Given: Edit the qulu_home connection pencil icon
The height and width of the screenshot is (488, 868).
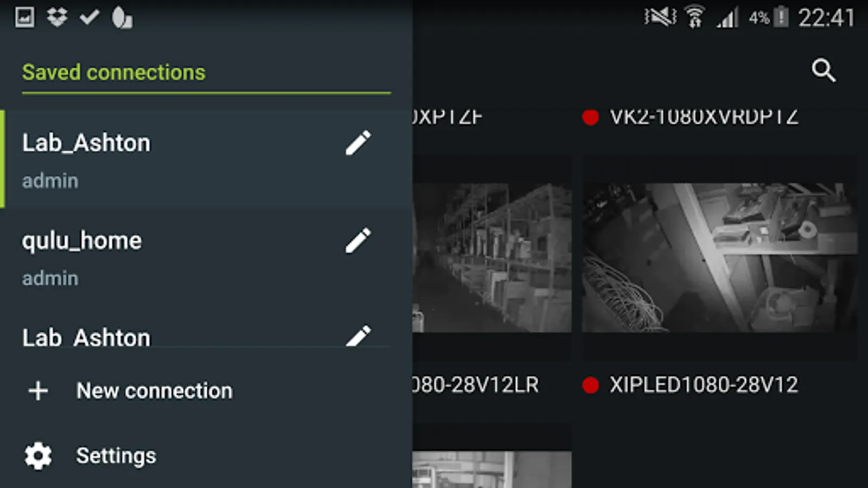Looking at the screenshot, I should 358,241.
